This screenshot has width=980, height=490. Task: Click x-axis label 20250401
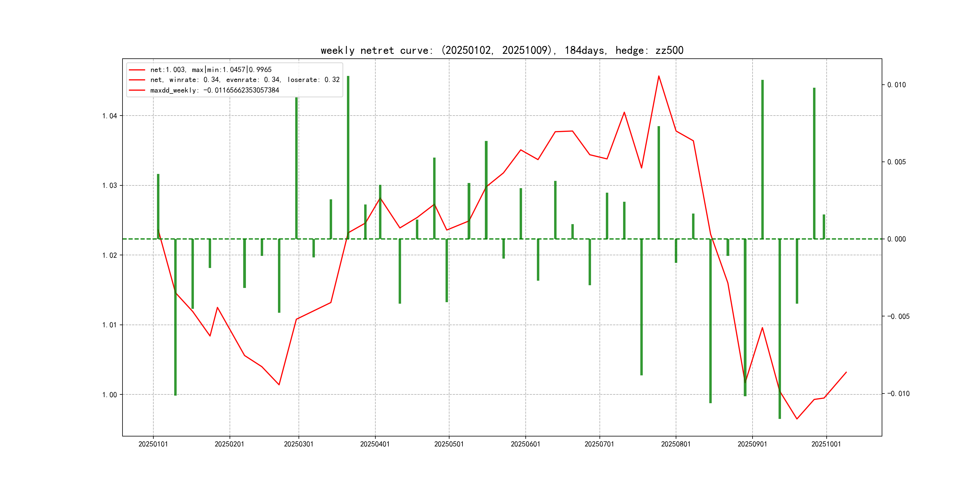375,444
